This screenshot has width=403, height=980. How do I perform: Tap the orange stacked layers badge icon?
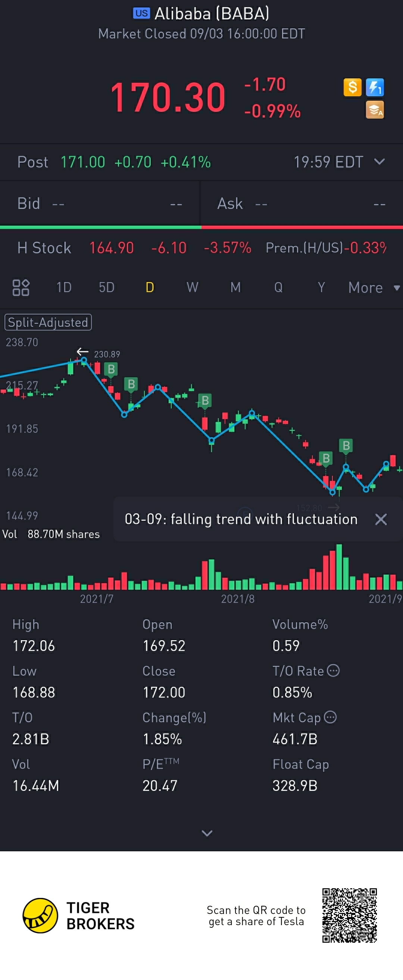[375, 110]
